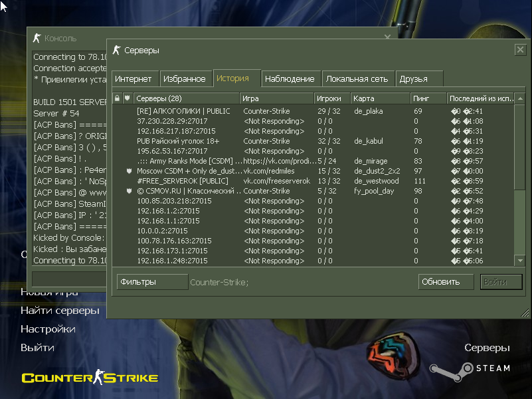This screenshot has width=532, height=399.
Task: Click the Войти connect button
Action: 501,282
